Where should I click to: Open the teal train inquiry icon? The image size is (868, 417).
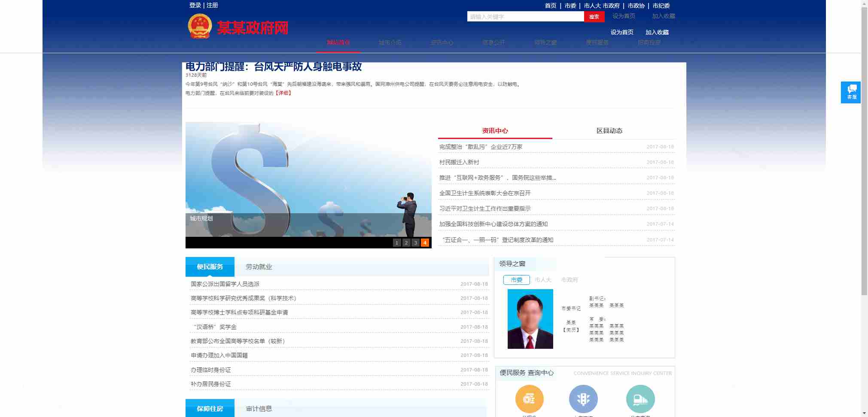tap(640, 399)
